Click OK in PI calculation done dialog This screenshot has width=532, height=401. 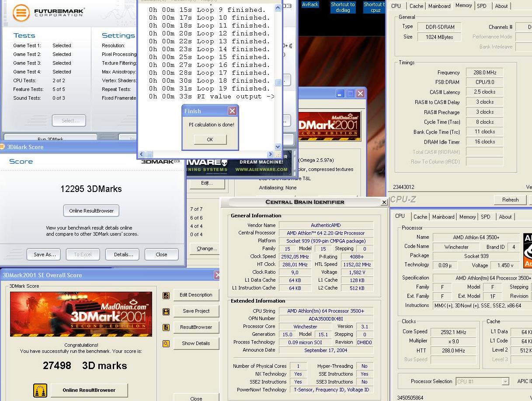[x=210, y=139]
